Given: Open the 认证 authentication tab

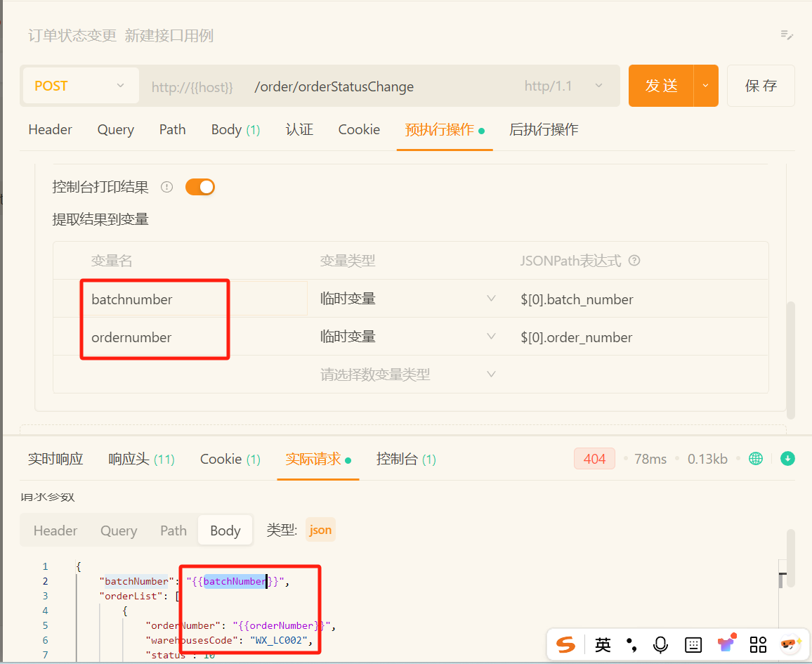Looking at the screenshot, I should (x=299, y=129).
